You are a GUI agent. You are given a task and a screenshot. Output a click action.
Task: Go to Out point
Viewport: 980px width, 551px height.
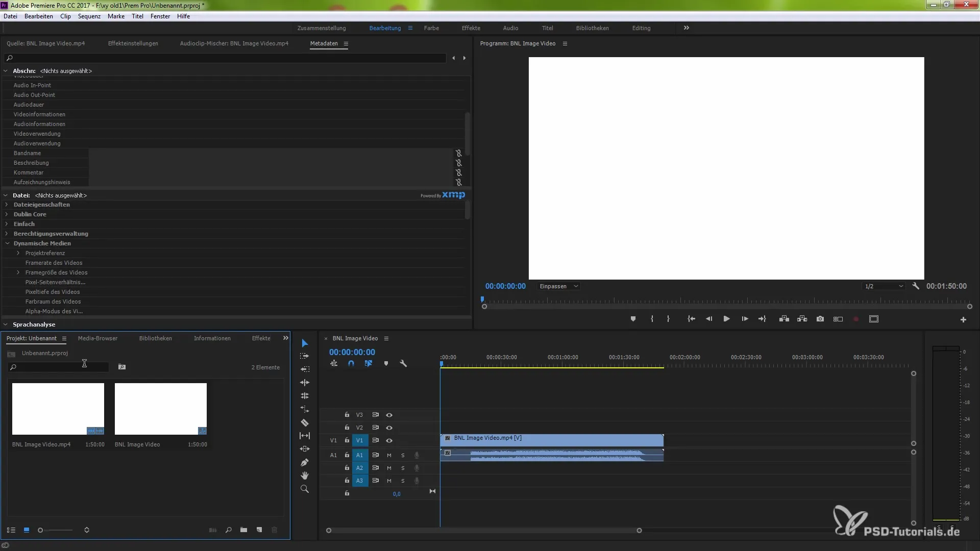click(762, 319)
